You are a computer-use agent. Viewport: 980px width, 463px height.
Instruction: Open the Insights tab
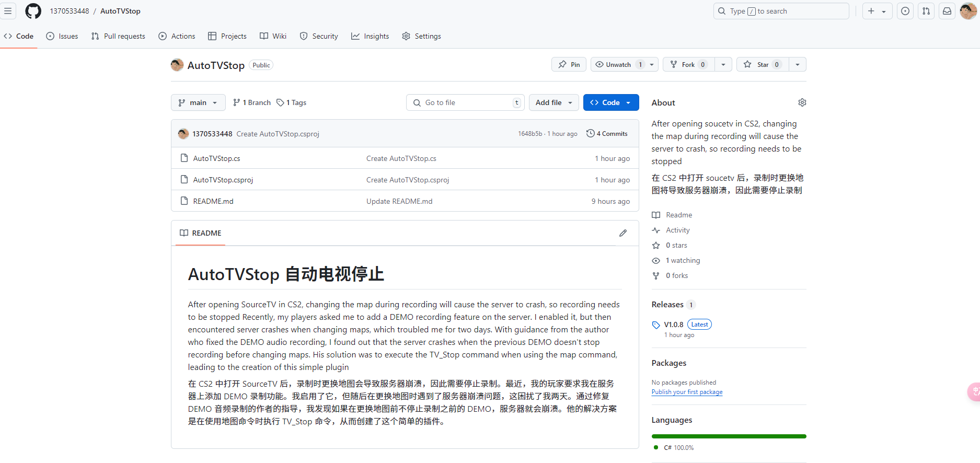click(x=370, y=36)
